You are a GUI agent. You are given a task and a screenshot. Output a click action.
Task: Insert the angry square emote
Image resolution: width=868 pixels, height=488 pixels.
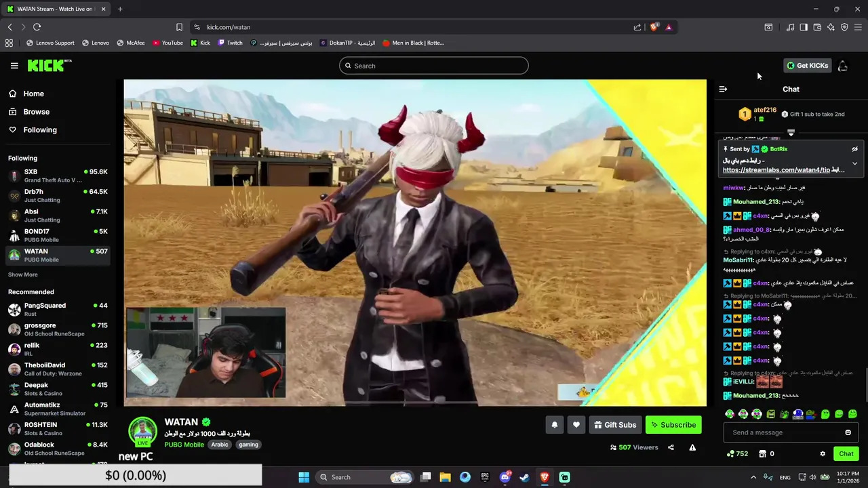click(x=770, y=414)
